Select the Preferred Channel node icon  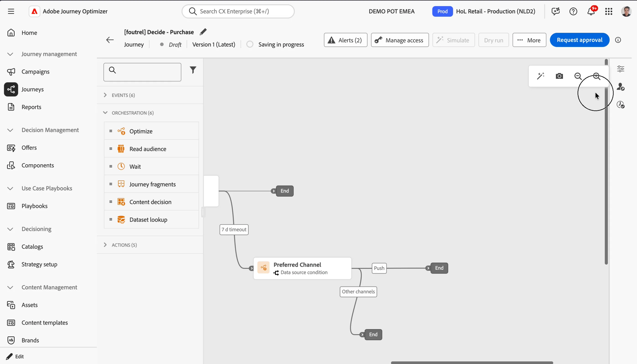(x=264, y=268)
